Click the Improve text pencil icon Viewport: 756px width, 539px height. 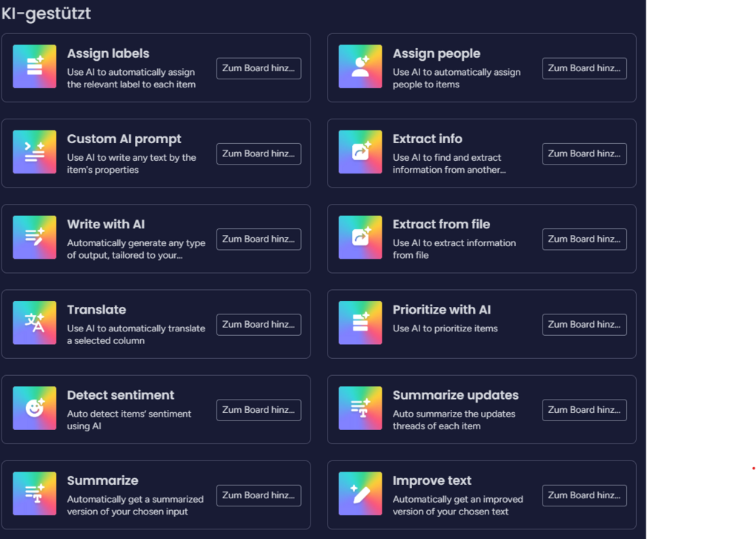coord(360,494)
